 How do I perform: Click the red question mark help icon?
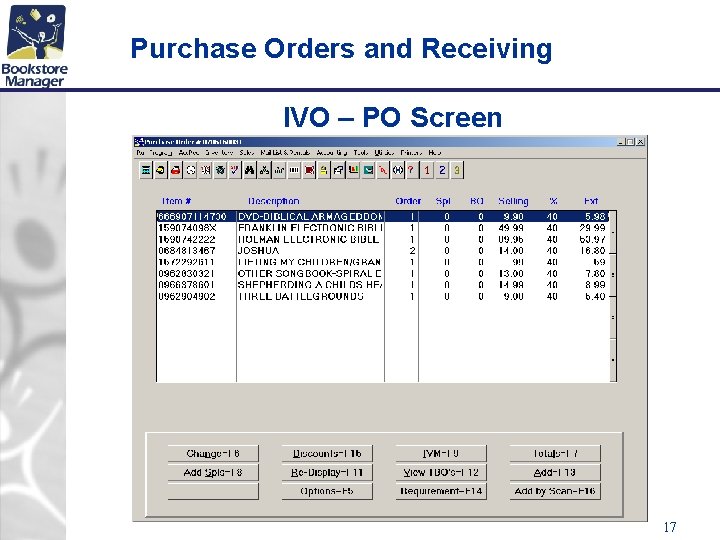click(x=411, y=170)
